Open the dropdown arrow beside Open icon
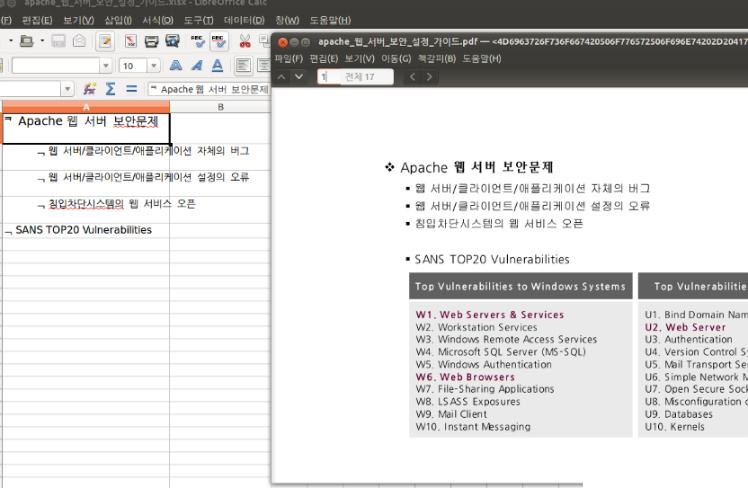 (x=42, y=41)
